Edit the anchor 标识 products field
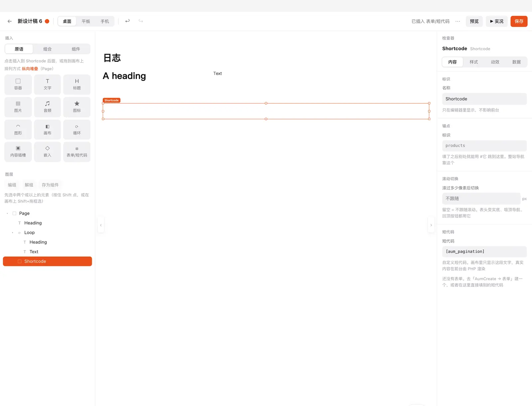Viewport: 532px width, 406px height. coord(484,146)
